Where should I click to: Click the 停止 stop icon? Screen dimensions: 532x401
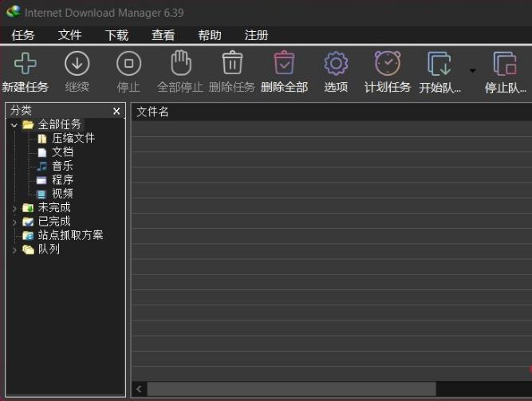pos(128,64)
